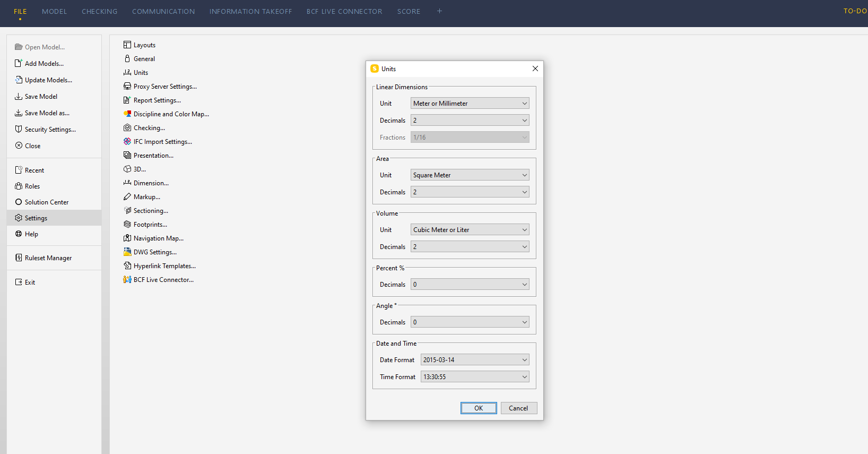Open the Date Format dropdown
Screen dimensions: 868x454
pyautogui.click(x=475, y=359)
